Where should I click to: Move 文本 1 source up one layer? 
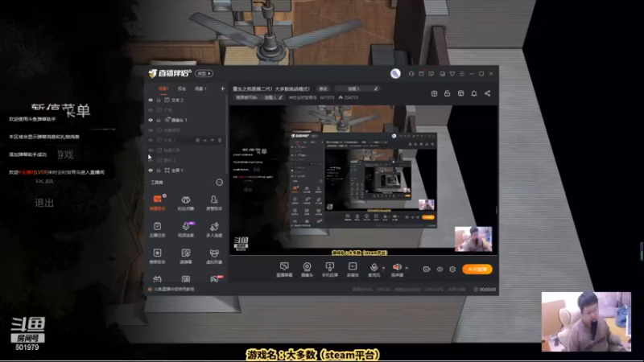click(205, 140)
